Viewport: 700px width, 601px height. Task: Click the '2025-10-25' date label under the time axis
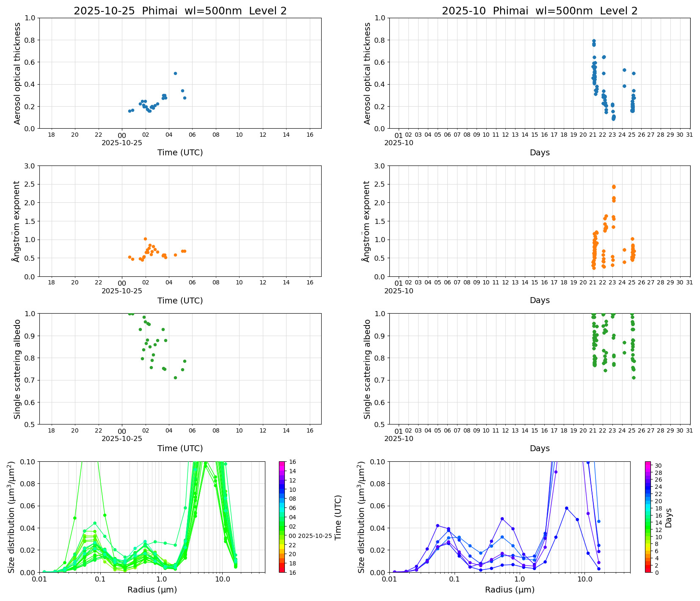[122, 143]
